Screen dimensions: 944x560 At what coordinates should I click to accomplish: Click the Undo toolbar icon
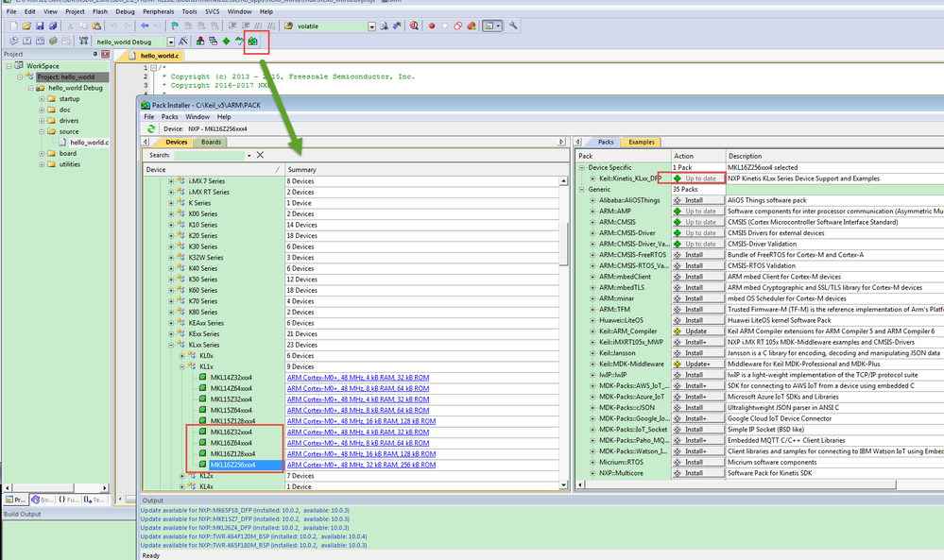point(113,25)
